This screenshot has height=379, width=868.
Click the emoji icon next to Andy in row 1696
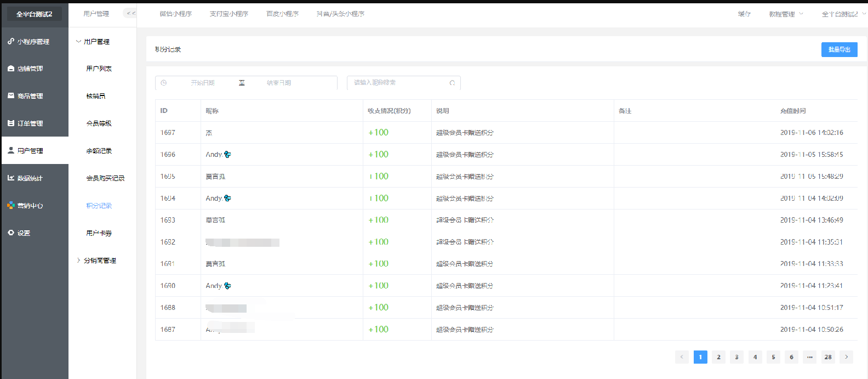[227, 155]
